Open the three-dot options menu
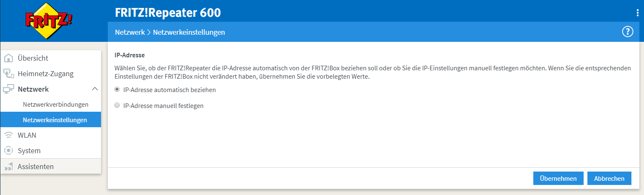Screen dimensions: 644x195 [x=638, y=13]
